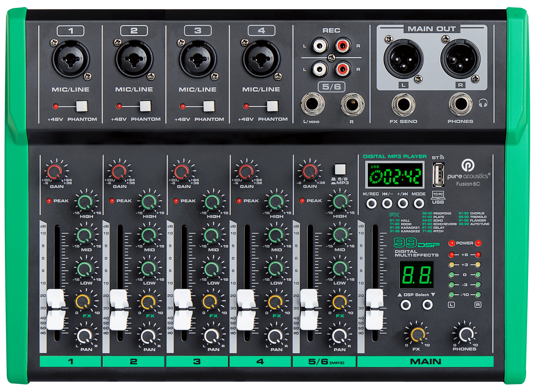Viewport: 535px width, 392px height.
Task: Click the channel 5/6 PAN knob
Action: click(339, 335)
